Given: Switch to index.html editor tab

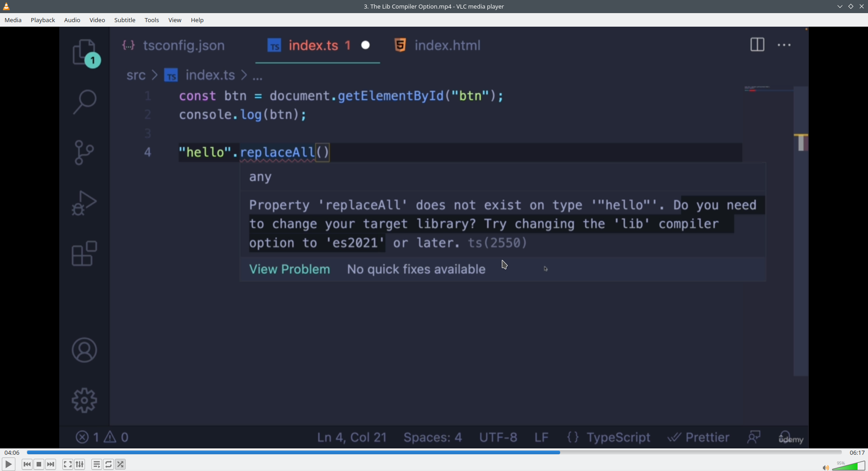Looking at the screenshot, I should pyautogui.click(x=438, y=46).
